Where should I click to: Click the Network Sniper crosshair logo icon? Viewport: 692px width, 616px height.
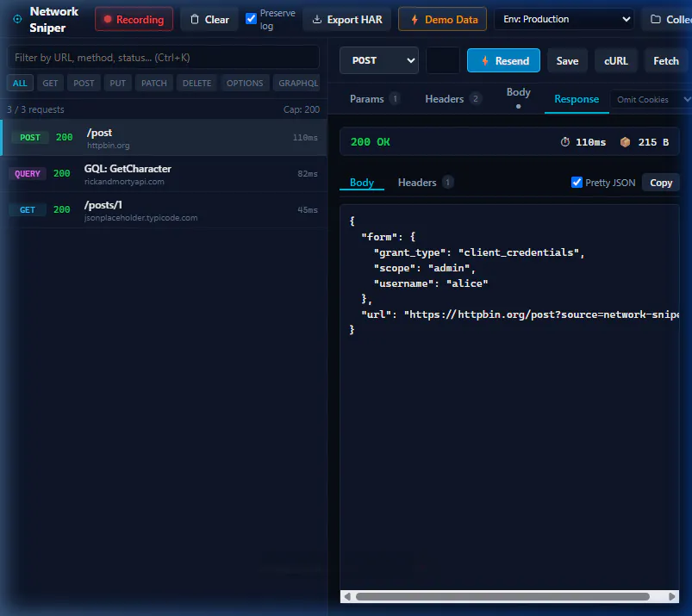17,19
